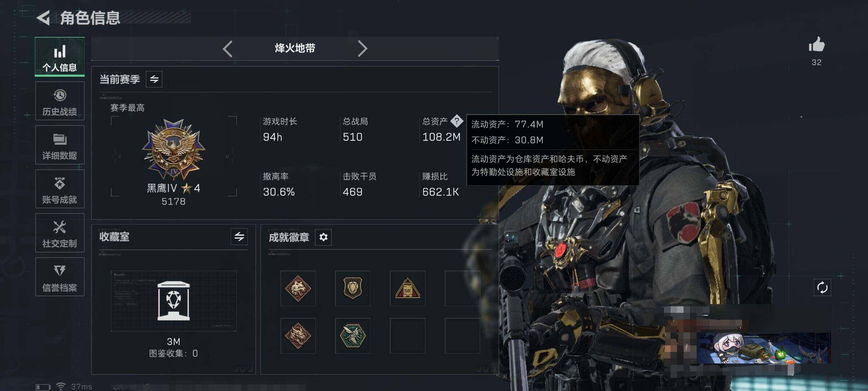Screen dimensions: 868x391
Task: Open 成就徽章 settings gear icon
Action: 323,237
